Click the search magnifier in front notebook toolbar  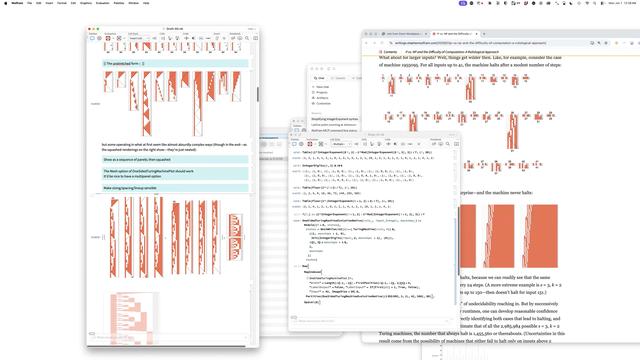448,144
